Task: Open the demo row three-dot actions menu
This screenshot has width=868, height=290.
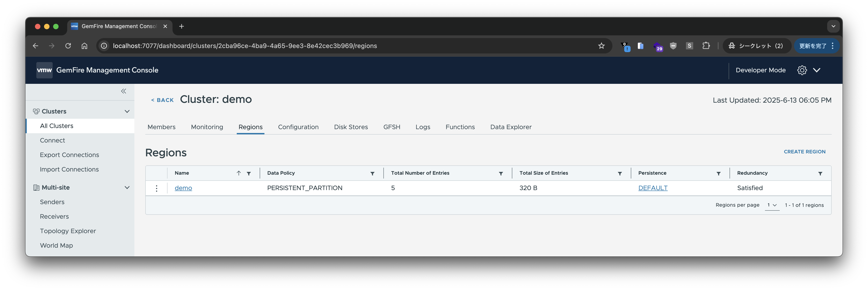Action: click(156, 188)
